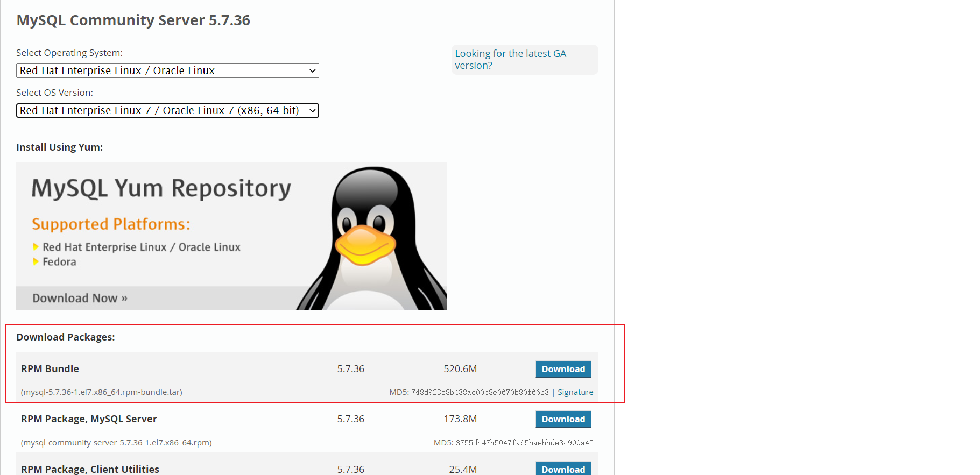Click the 'Select Operating System:' label
This screenshot has height=475, width=980.
click(x=69, y=53)
